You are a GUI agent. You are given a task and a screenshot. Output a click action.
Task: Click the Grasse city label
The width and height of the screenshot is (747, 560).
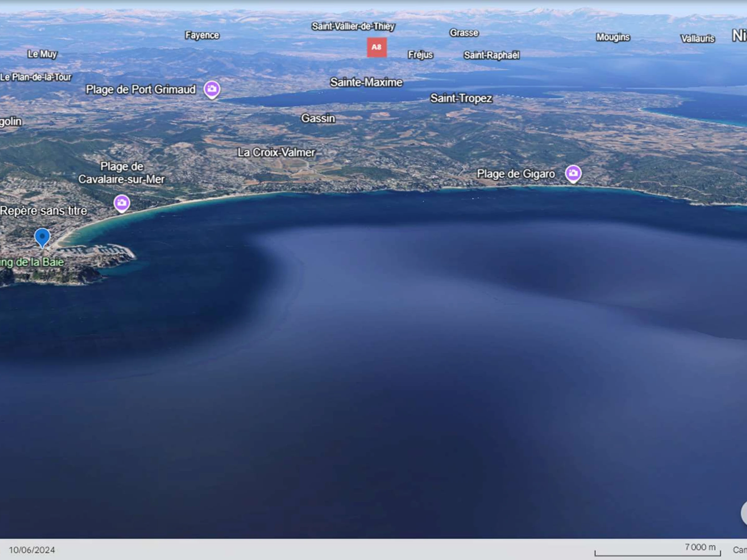click(x=464, y=33)
